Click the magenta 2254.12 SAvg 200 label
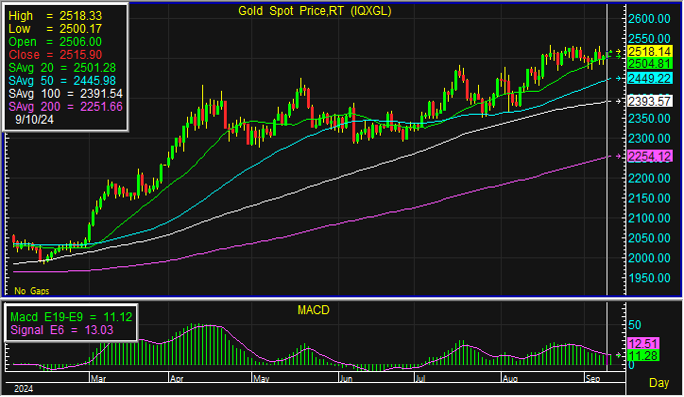This screenshot has width=684, height=397. (650, 156)
